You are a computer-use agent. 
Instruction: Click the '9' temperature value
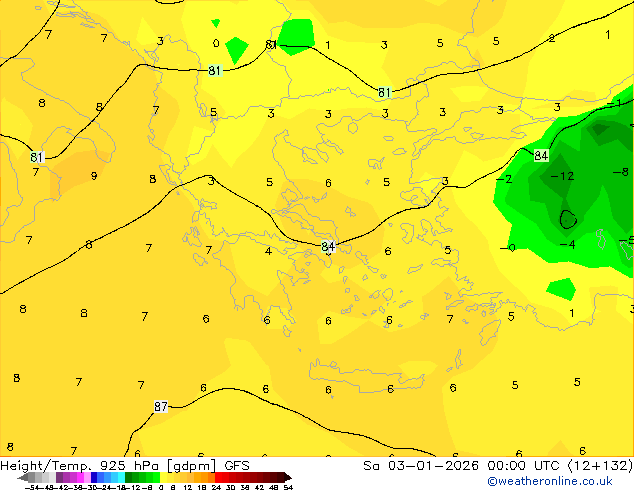point(94,176)
